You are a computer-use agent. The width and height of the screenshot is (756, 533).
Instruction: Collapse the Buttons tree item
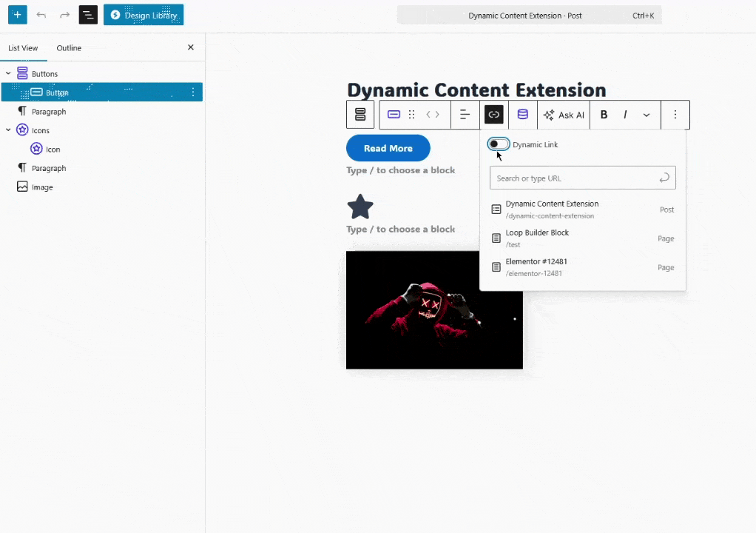point(8,74)
